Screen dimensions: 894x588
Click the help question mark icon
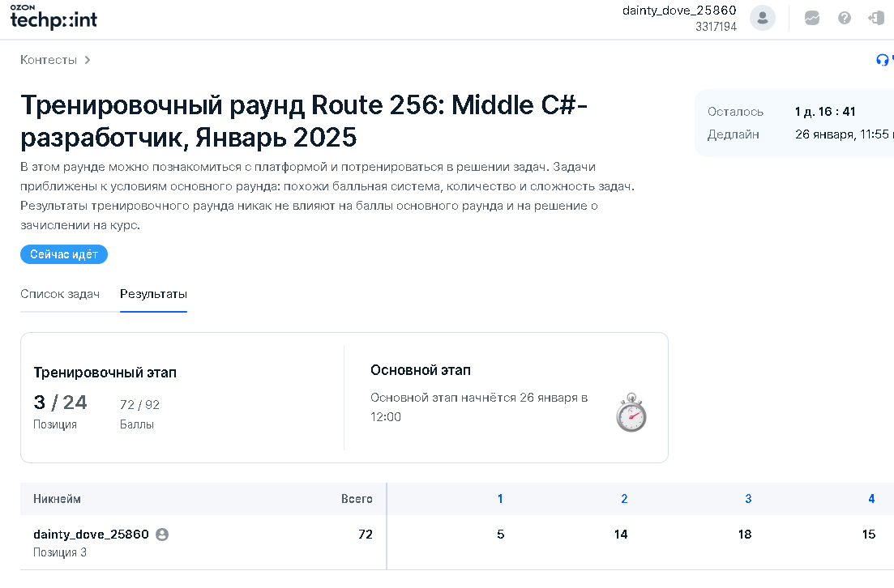coord(844,18)
